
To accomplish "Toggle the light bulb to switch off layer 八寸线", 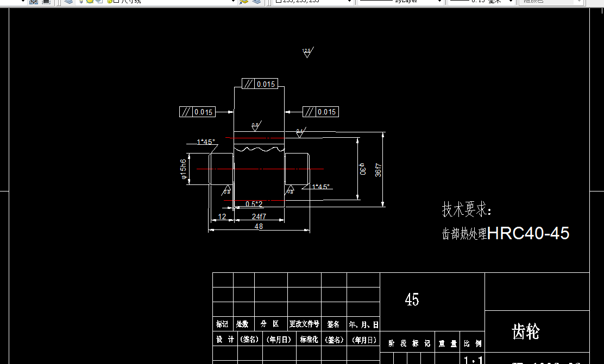I will (x=81, y=2).
